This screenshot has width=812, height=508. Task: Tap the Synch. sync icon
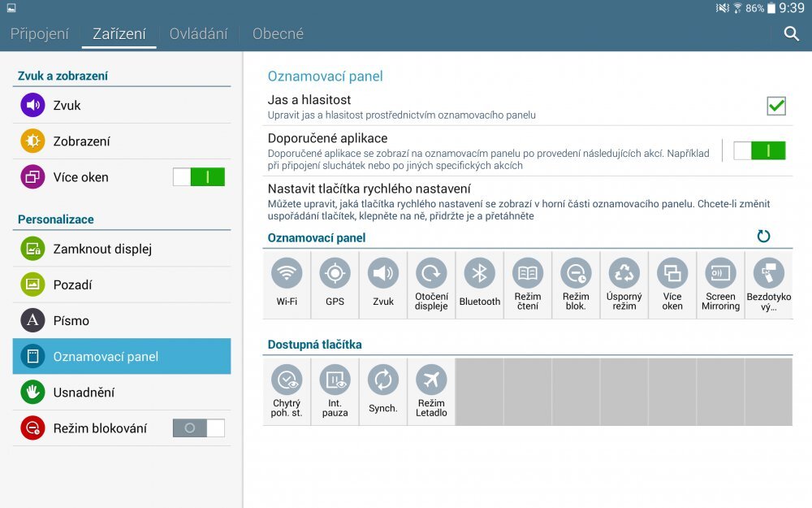(383, 380)
